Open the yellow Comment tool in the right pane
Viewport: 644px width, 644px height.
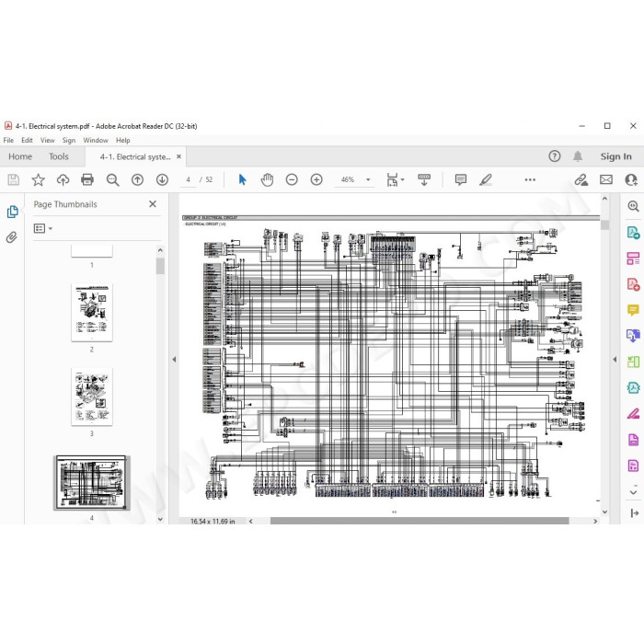click(633, 310)
